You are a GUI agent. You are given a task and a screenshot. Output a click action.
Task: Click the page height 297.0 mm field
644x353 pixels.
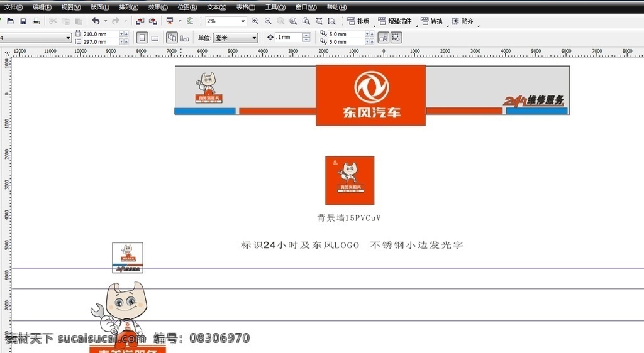101,42
